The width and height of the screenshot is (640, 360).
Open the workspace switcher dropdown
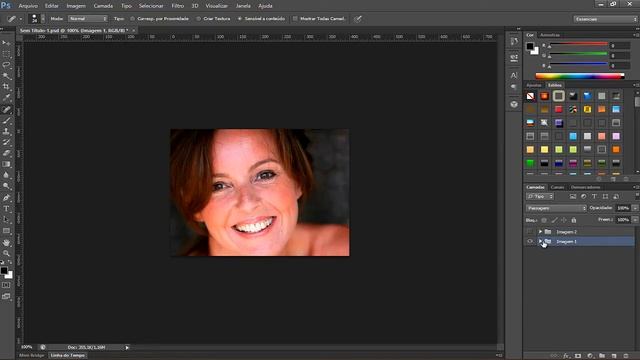point(605,19)
